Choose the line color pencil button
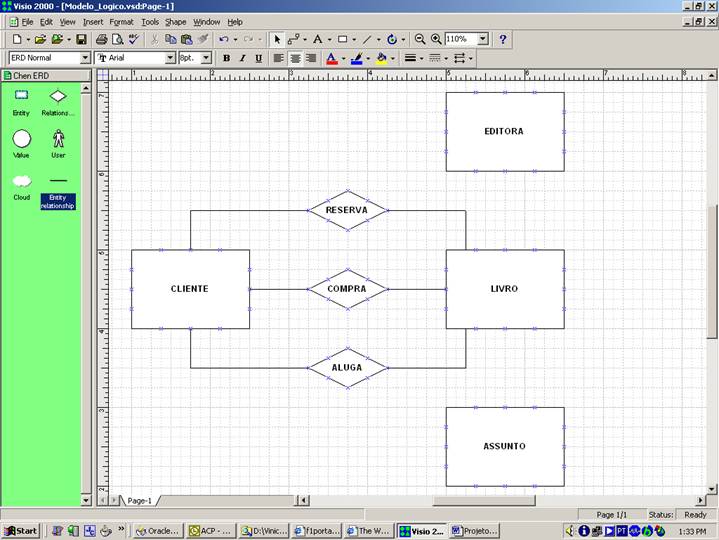The width and height of the screenshot is (719, 540). tap(356, 58)
